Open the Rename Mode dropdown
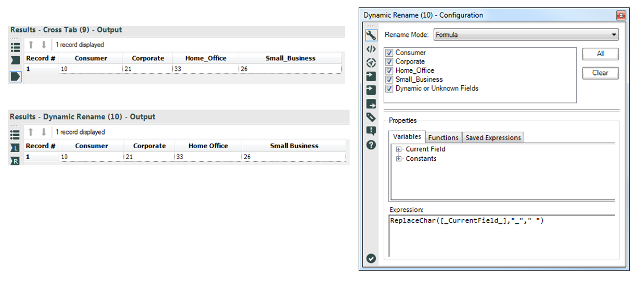 coord(526,35)
